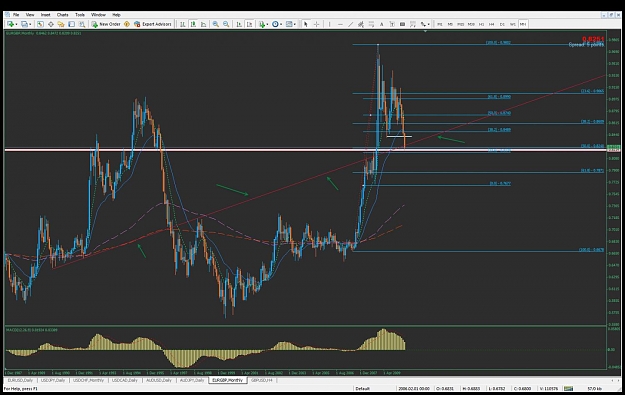Select the Text 'A' tool

coord(381,24)
